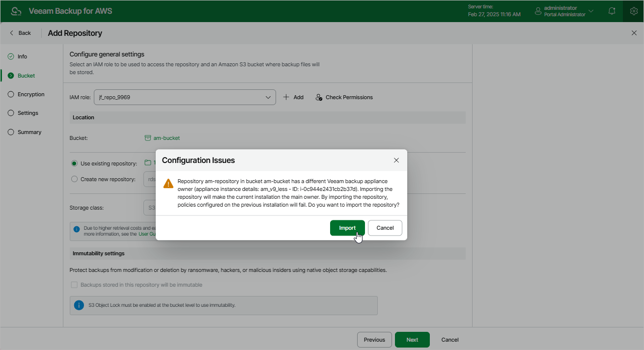Screen dimensions: 644x350
Task: Open the notifications bell icon
Action: [x=612, y=11]
